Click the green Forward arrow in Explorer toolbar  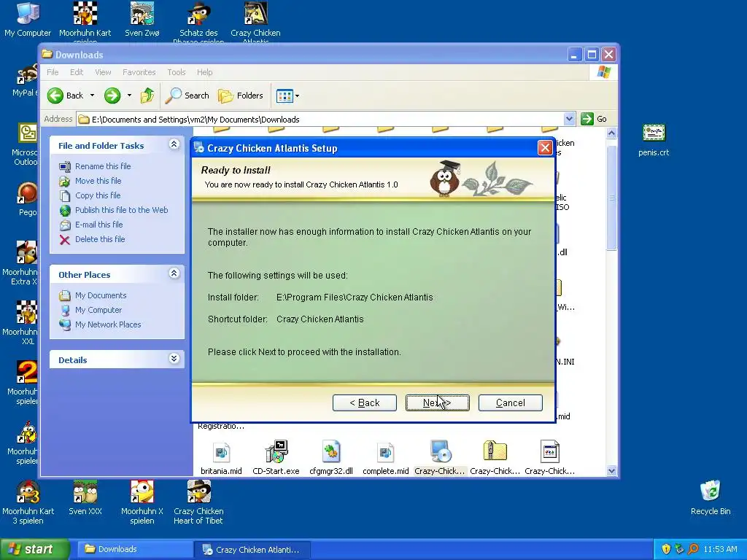tap(112, 96)
